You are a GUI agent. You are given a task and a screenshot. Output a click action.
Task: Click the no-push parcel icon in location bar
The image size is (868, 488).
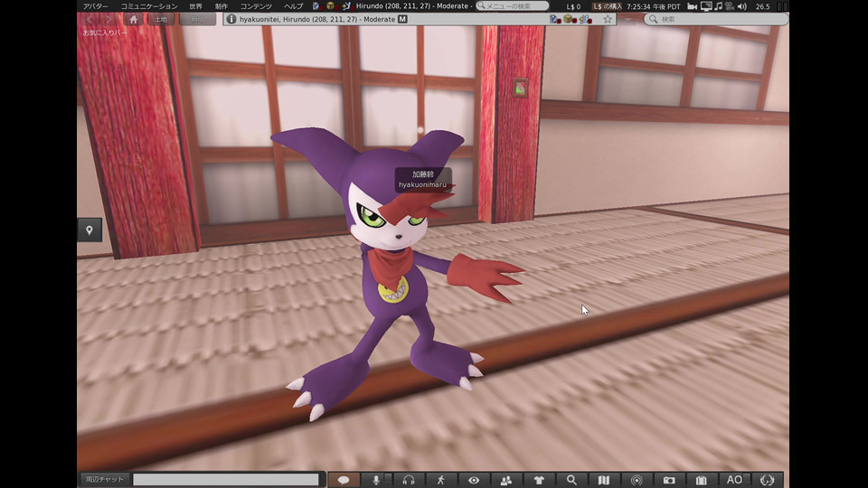pos(585,19)
